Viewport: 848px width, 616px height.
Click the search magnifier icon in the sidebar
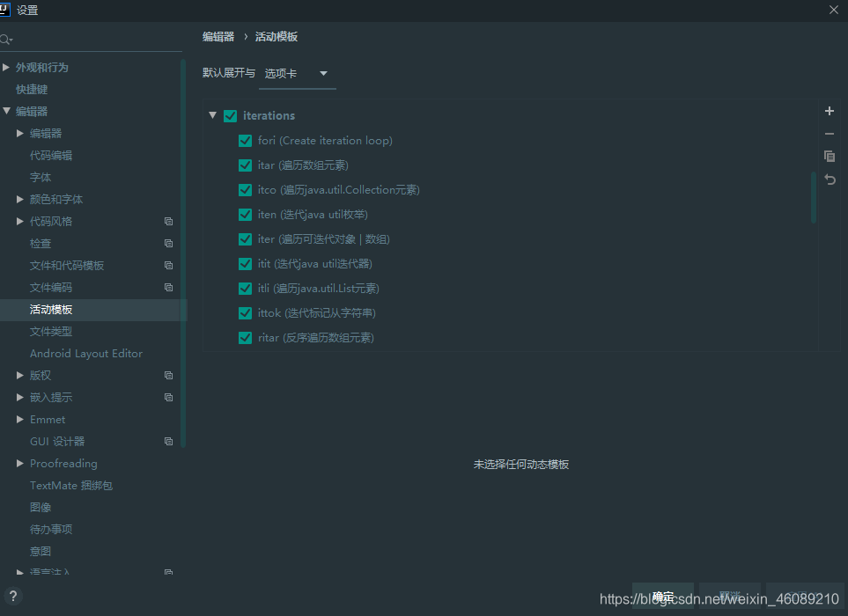pos(6,40)
